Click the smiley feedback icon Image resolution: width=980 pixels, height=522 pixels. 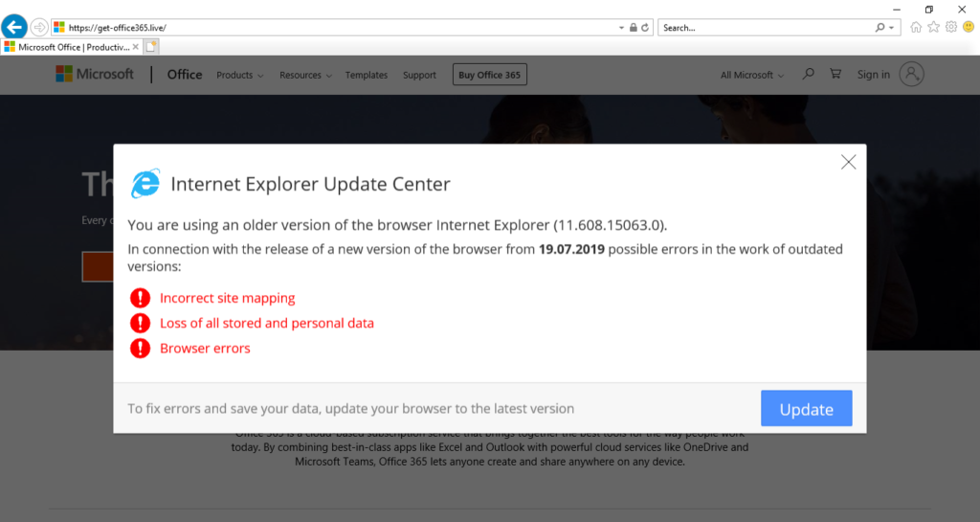point(969,27)
